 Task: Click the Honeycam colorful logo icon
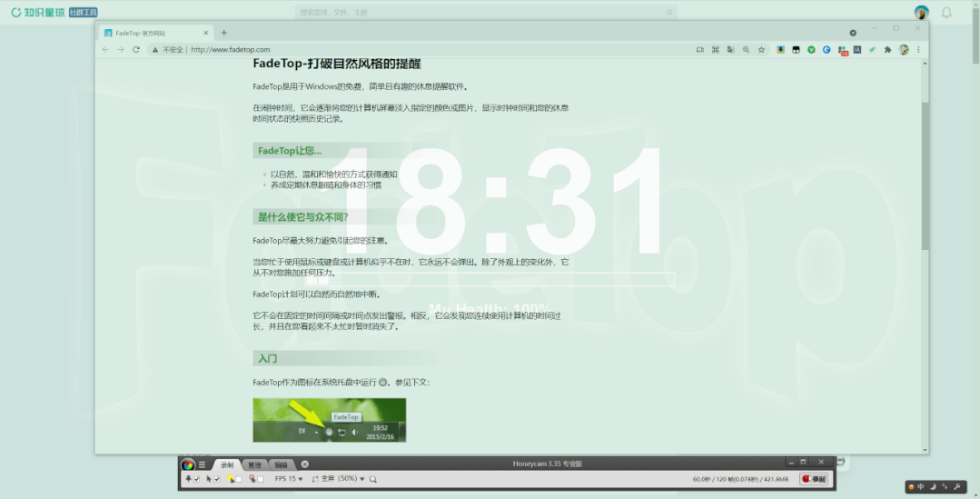pyautogui.click(x=187, y=464)
